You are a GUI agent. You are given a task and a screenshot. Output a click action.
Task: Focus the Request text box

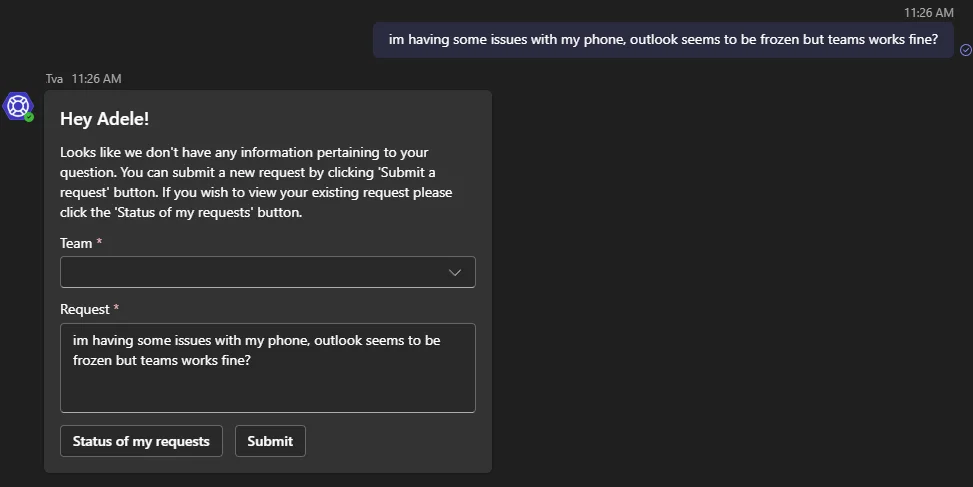click(x=267, y=368)
